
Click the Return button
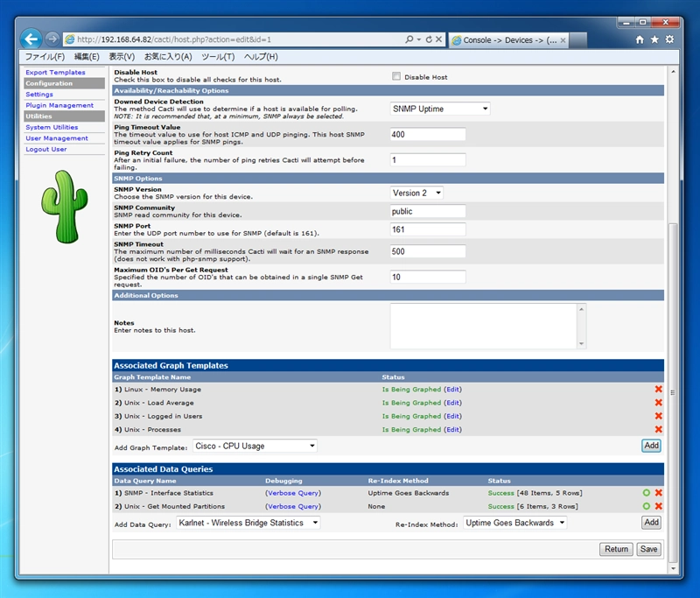click(616, 549)
